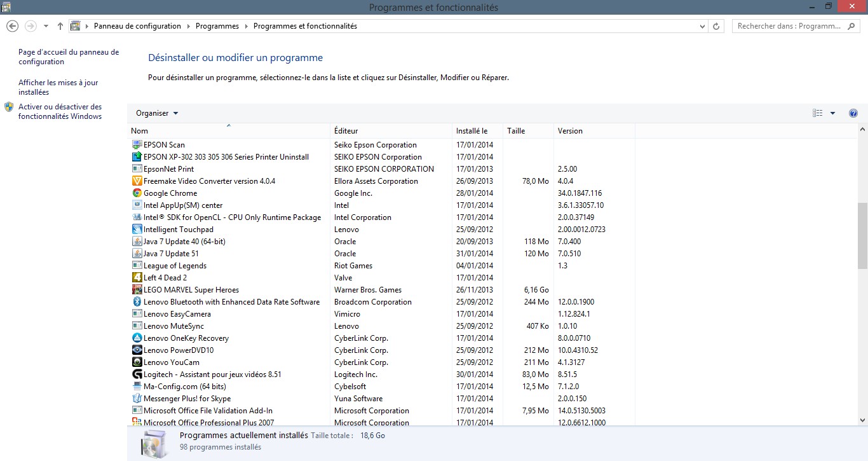
Task: Click the Lenovo YouCam icon
Action: coord(137,362)
